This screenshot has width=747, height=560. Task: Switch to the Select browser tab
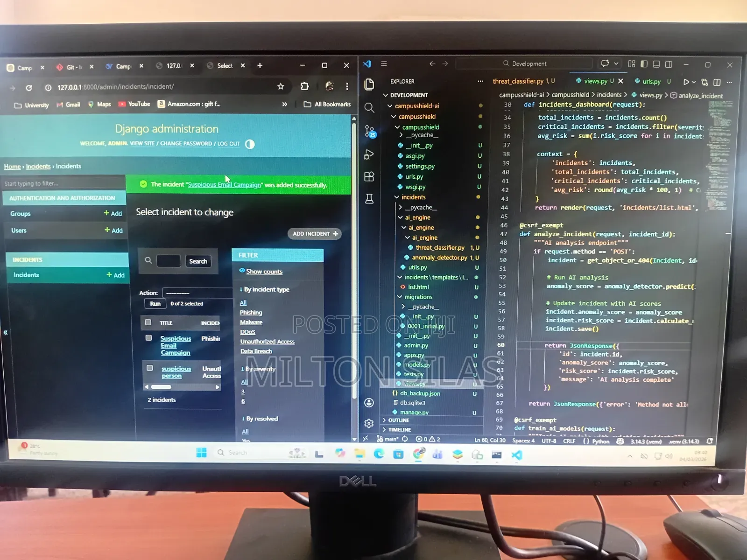click(225, 66)
